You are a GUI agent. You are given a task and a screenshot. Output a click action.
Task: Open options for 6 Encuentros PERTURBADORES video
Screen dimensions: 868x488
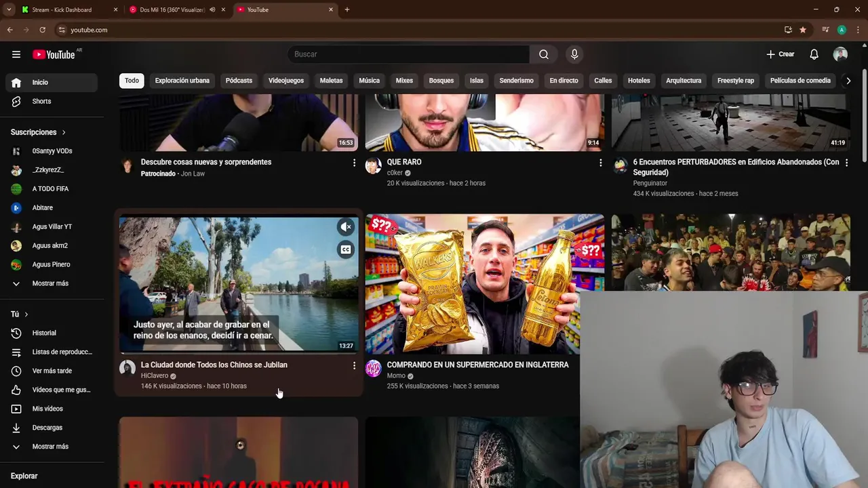[x=846, y=163]
